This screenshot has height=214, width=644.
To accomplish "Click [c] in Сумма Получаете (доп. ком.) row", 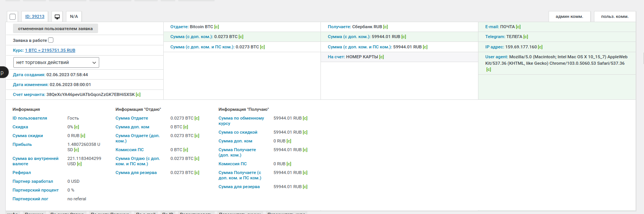I will (x=305, y=150).
